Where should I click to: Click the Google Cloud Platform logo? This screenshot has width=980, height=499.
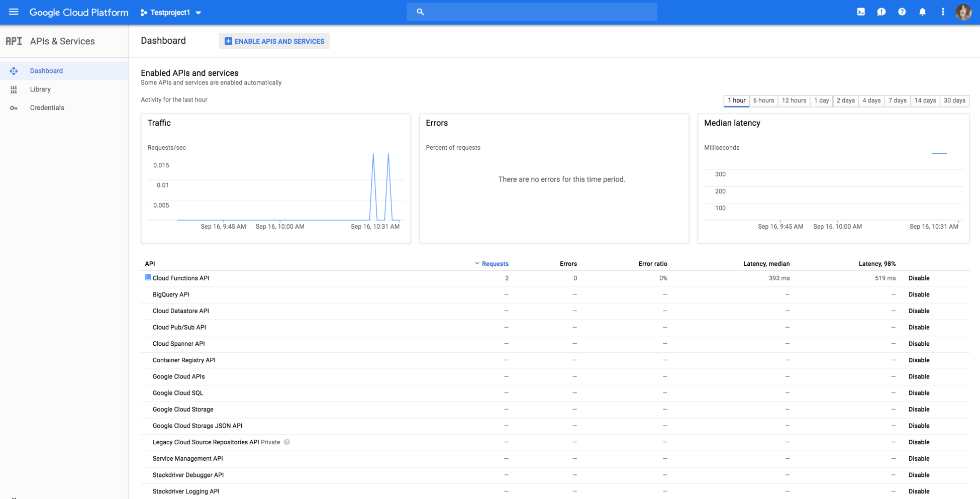[79, 13]
